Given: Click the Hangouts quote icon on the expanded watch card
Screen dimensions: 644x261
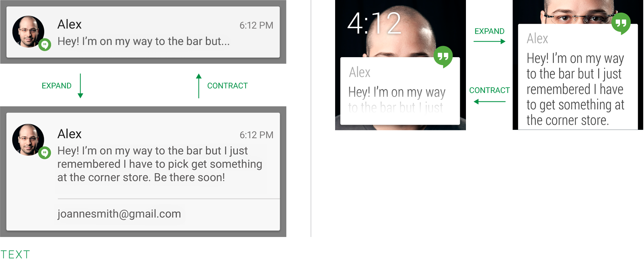Looking at the screenshot, I should [621, 24].
